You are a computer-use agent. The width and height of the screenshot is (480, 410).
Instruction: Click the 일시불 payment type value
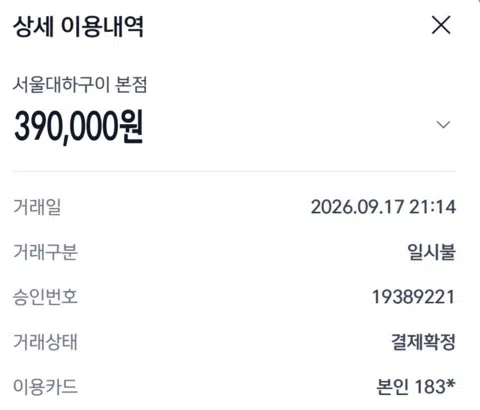431,252
